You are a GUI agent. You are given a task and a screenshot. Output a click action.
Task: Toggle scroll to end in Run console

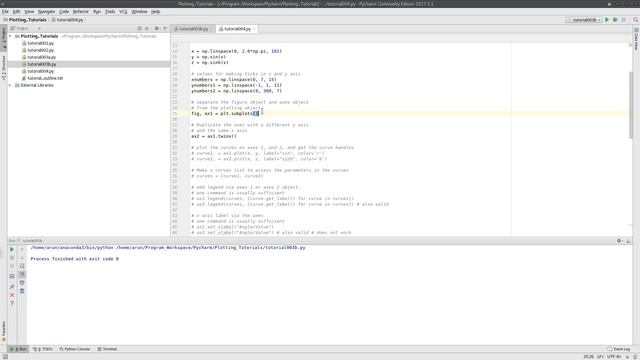[x=22, y=274]
